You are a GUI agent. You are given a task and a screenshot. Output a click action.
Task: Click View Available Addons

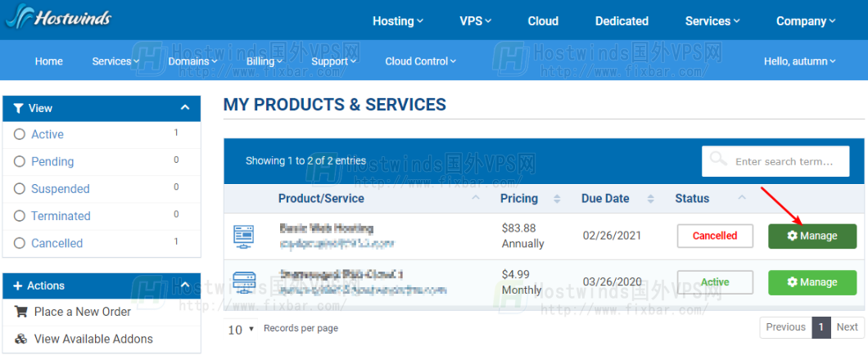(x=93, y=339)
